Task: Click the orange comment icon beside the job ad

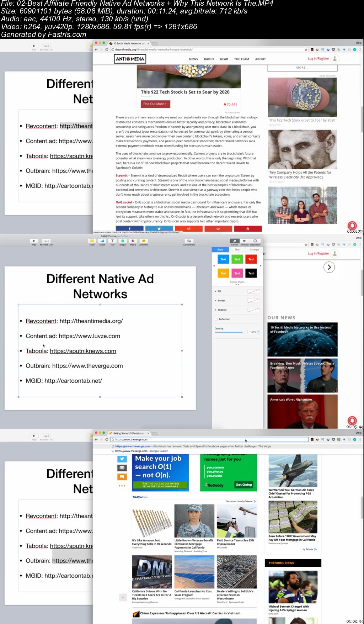Action: [122, 477]
